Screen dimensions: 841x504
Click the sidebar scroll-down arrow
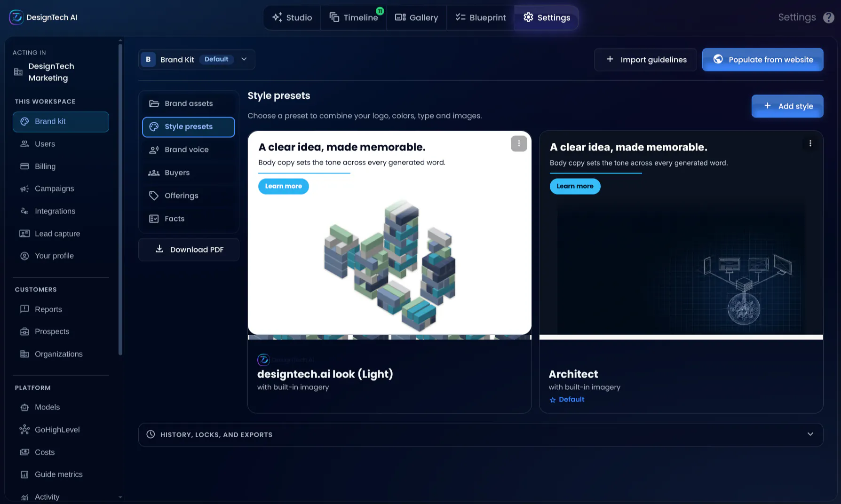tap(120, 497)
